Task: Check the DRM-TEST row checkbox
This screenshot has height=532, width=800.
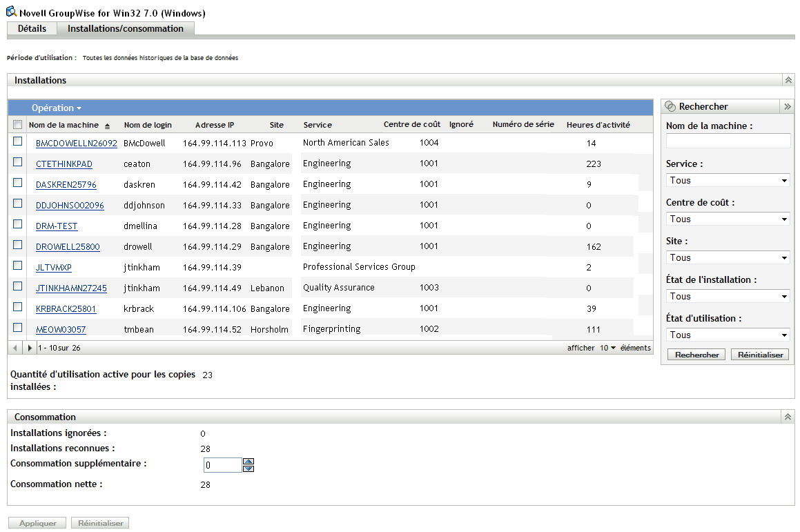Action: 18,224
